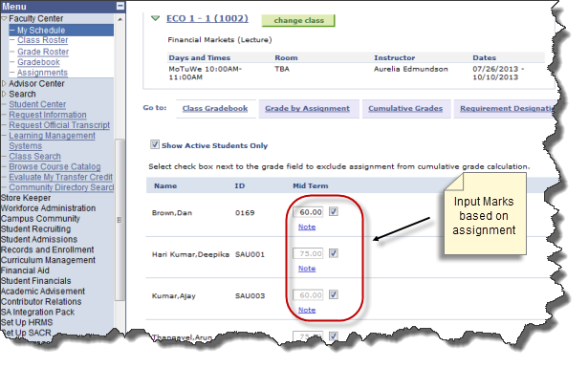This screenshot has height=368, width=588.
Task: Click the ID column header
Action: pyautogui.click(x=240, y=185)
